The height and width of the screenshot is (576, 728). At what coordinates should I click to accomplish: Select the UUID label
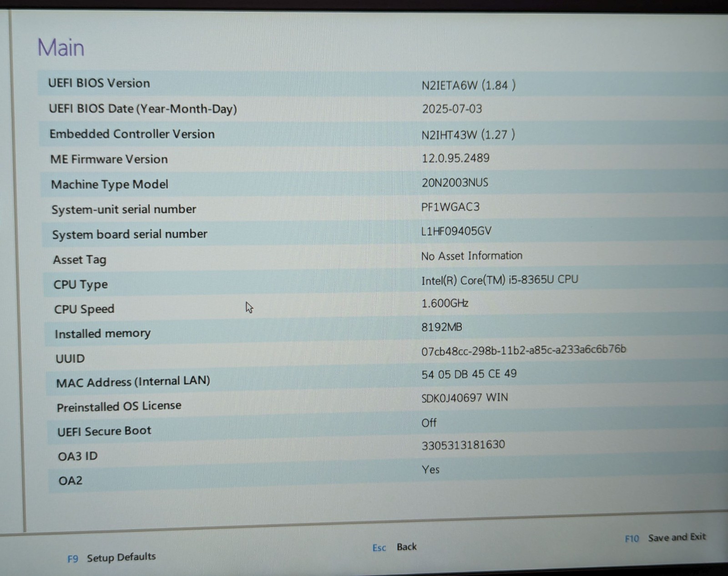click(70, 359)
